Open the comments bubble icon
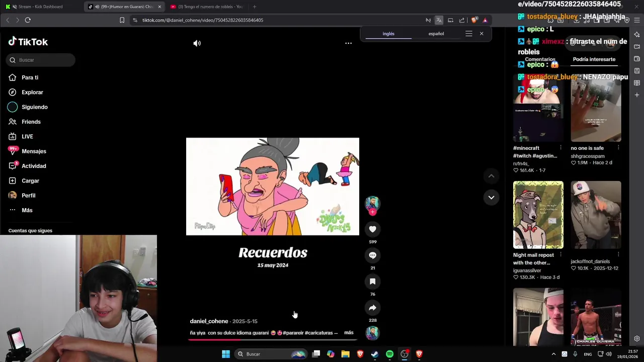Viewport: 644px width, 362px height. pyautogui.click(x=372, y=255)
